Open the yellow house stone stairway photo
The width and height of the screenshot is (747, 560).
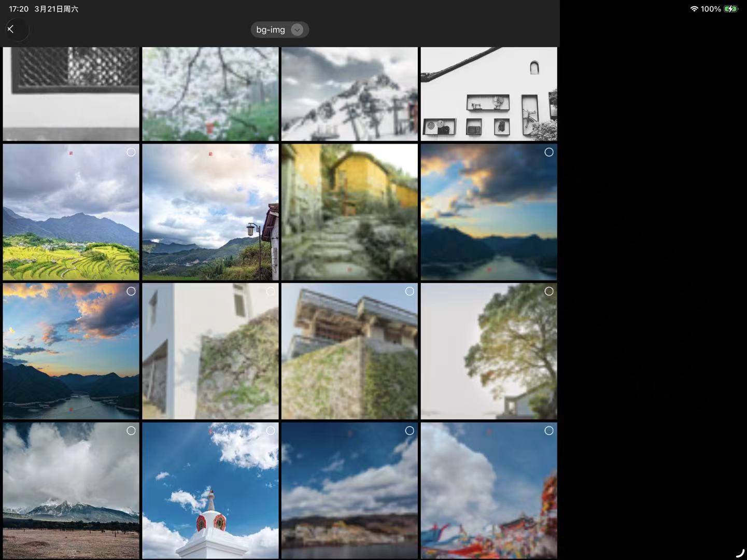349,212
